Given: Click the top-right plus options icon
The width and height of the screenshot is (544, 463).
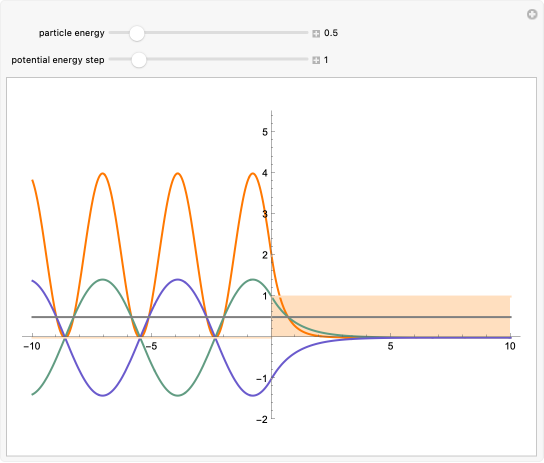Looking at the screenshot, I should (x=532, y=15).
